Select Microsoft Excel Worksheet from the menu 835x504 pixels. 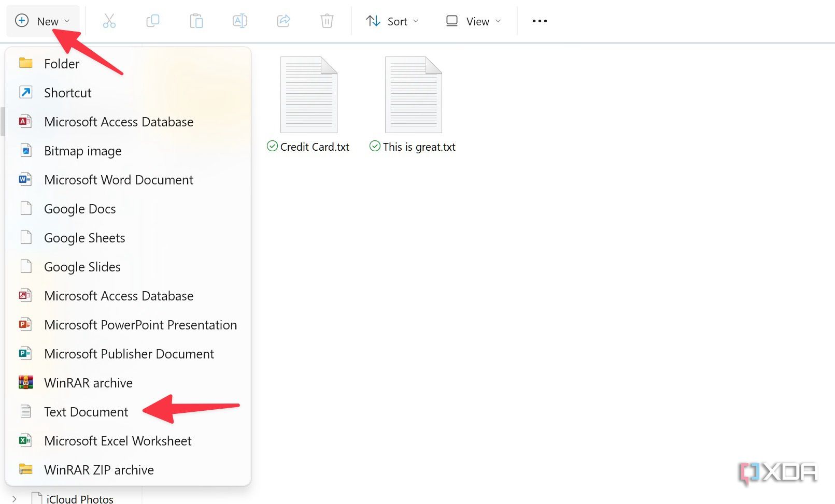coord(118,441)
